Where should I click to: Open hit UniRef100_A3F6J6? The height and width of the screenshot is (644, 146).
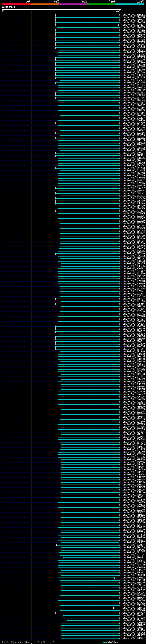point(134,266)
